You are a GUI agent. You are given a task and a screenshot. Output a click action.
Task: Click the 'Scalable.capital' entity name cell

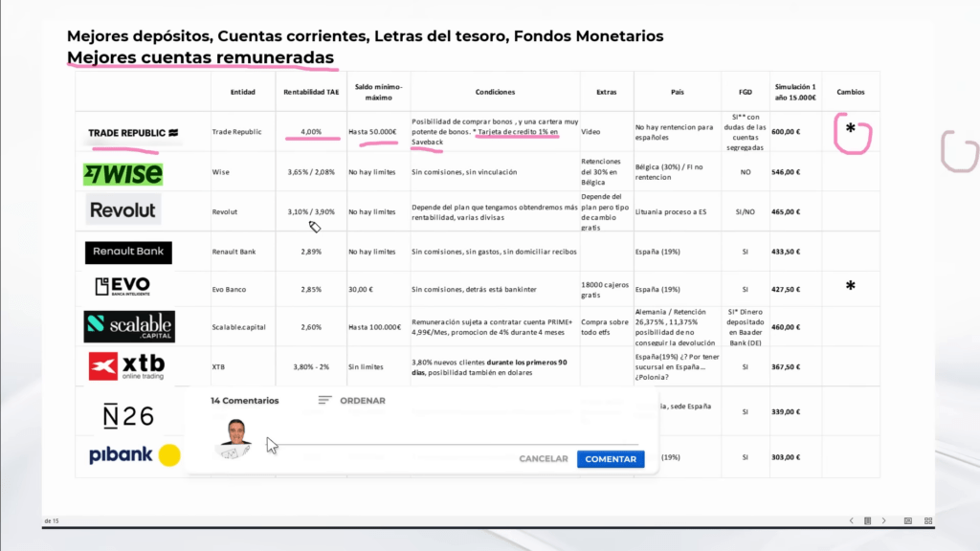pyautogui.click(x=238, y=327)
